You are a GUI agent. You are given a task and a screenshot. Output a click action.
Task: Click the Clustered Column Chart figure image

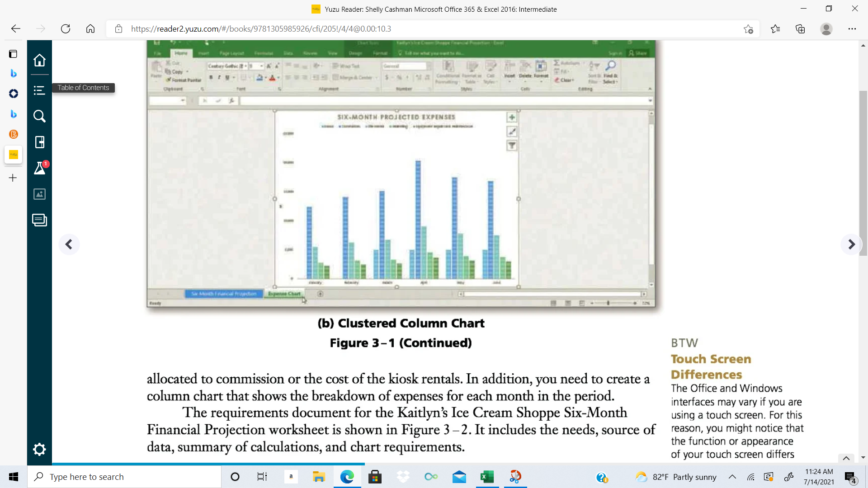click(401, 174)
